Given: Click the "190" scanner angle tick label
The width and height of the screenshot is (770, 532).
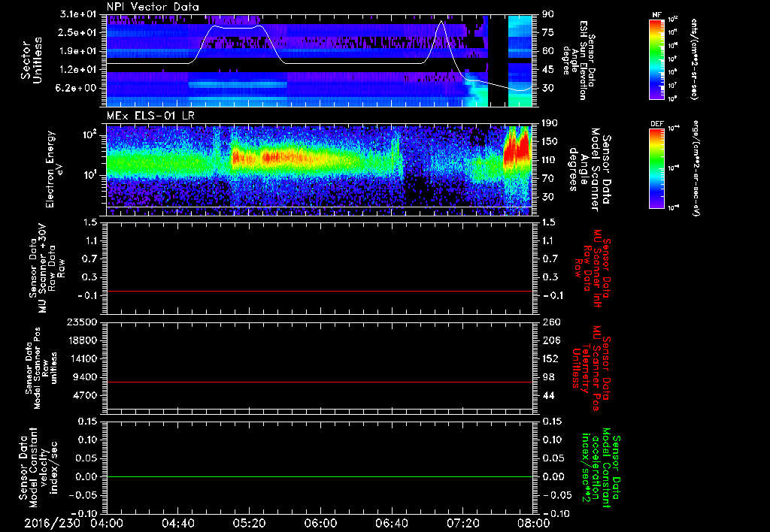Looking at the screenshot, I should coord(550,123).
